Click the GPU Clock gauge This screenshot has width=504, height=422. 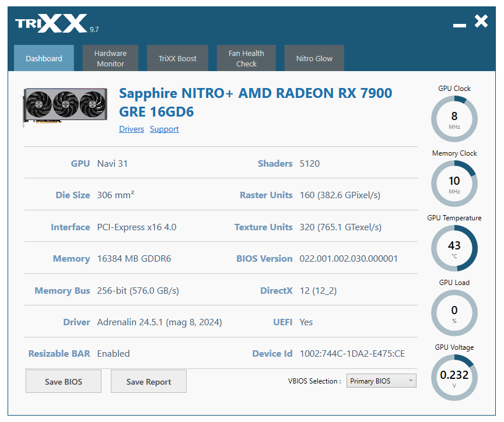pos(454,119)
